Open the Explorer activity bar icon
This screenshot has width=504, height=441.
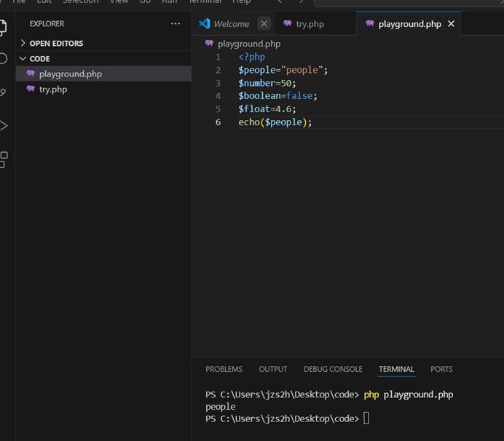3,28
